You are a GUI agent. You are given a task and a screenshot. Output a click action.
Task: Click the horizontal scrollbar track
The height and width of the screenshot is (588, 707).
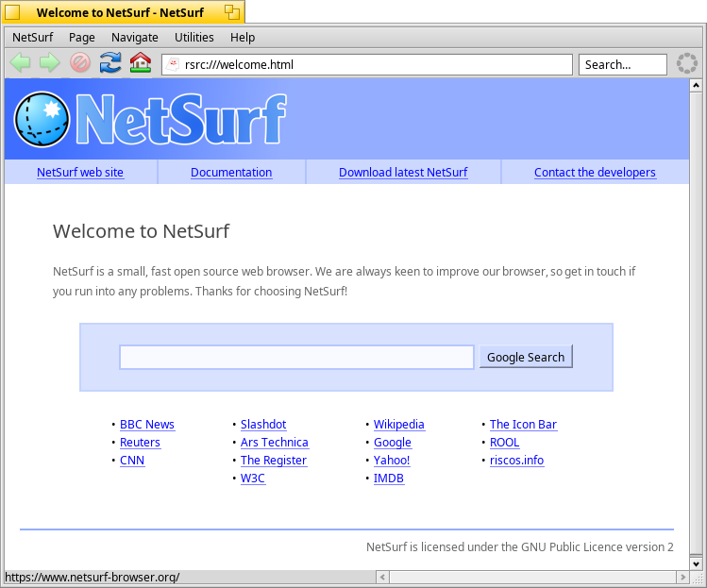532,578
